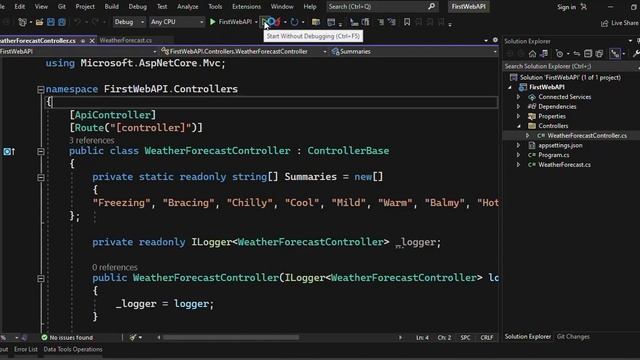Open the Any CPU platform dropdown
Viewport: 640px width, 360px height.
coord(176,22)
